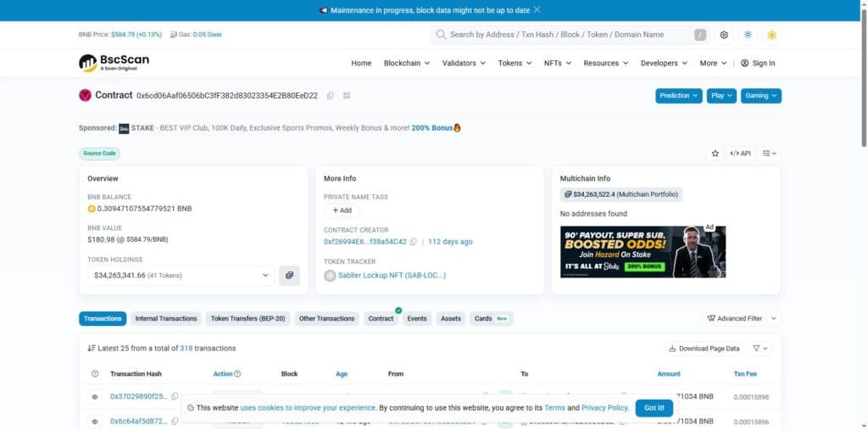868x431 pixels.
Task: Click the Sign In user icon
Action: pyautogui.click(x=744, y=63)
